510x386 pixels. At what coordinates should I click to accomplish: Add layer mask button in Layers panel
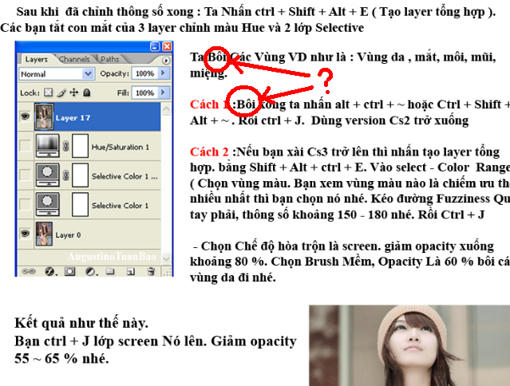(70, 272)
